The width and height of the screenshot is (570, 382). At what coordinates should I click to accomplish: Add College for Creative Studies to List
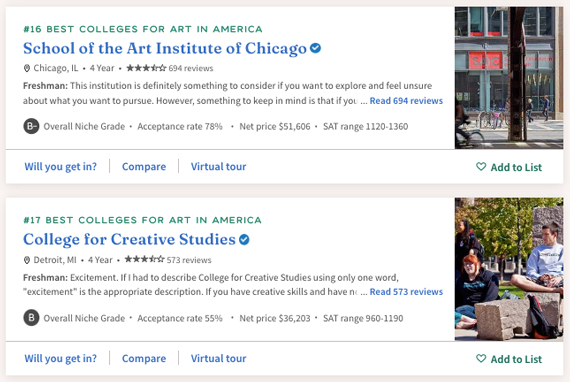click(509, 359)
